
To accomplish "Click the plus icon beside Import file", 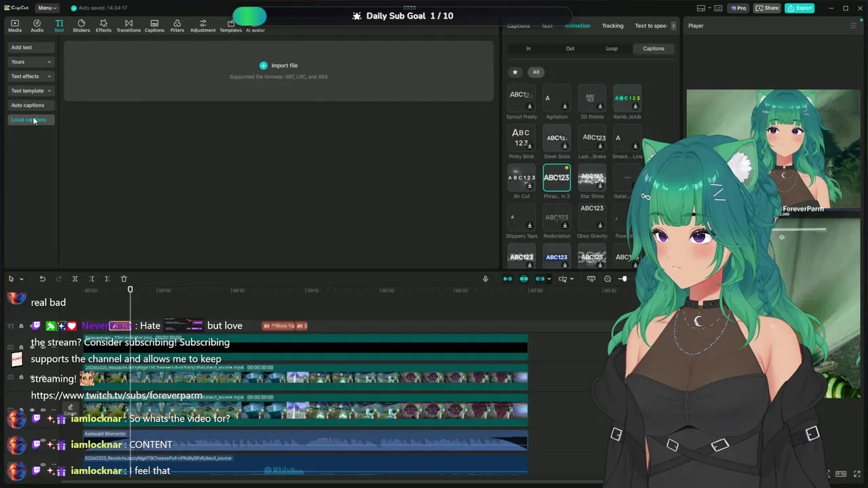I will pyautogui.click(x=263, y=65).
